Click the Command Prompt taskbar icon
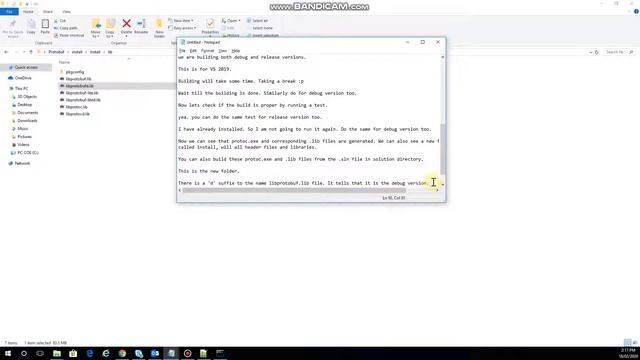Screen dimensions: 640x360 (220, 353)
